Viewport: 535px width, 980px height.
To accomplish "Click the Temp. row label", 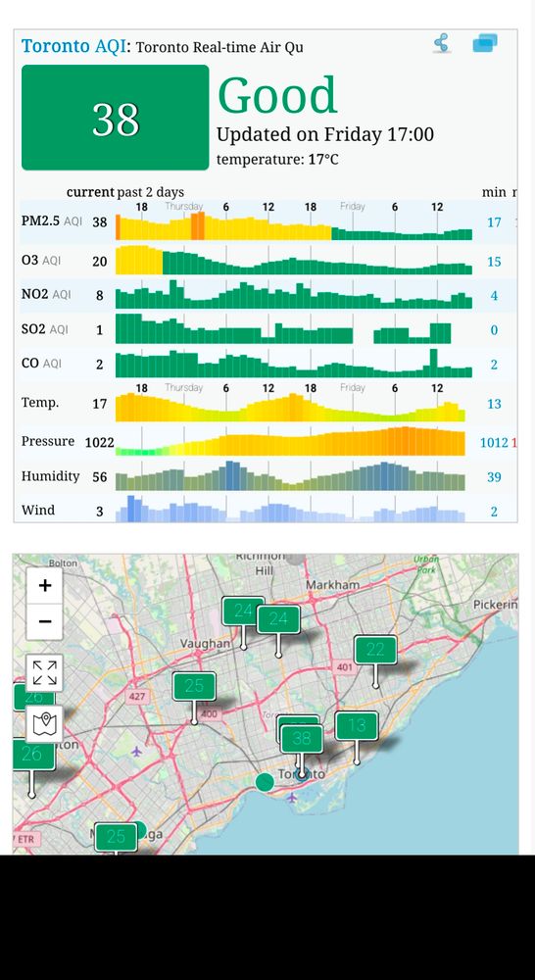I will click(x=40, y=403).
